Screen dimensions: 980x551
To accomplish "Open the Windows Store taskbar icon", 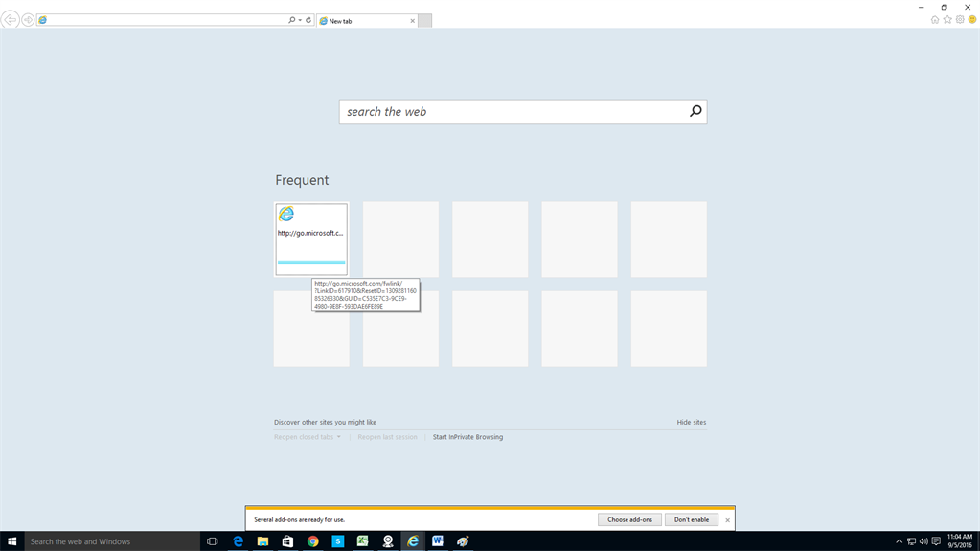I will coord(287,541).
